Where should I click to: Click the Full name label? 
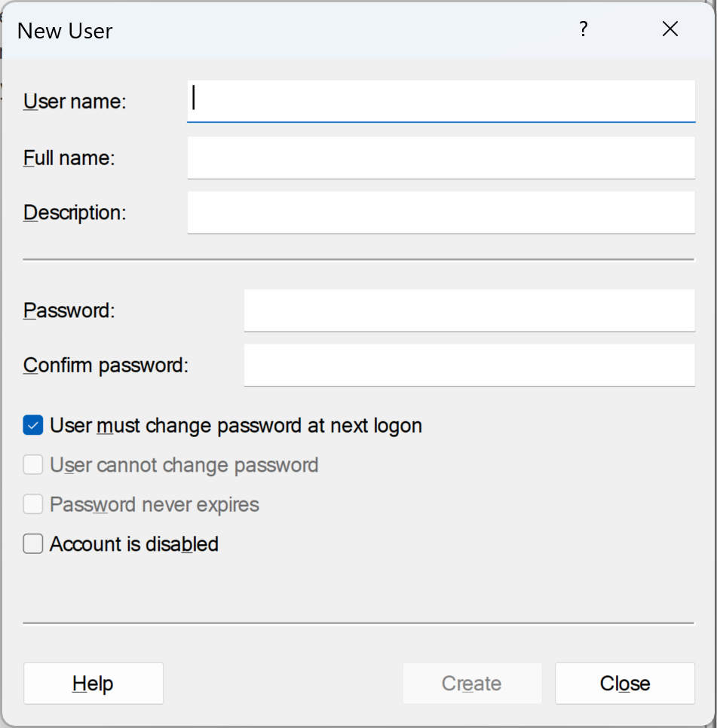(x=68, y=157)
